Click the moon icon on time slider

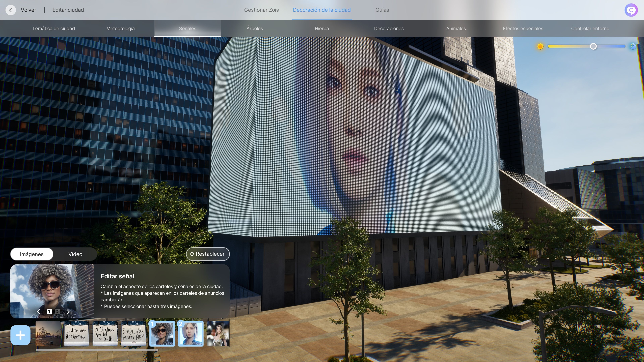click(632, 46)
